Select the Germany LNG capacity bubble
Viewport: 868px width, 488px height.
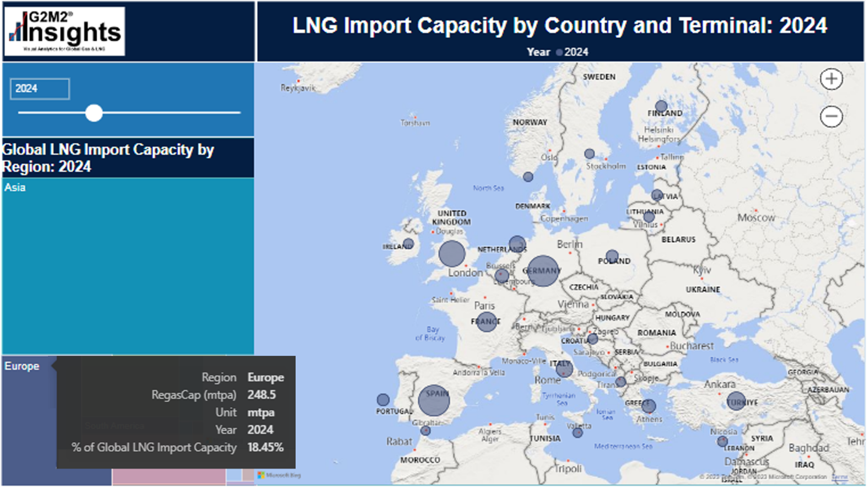544,270
